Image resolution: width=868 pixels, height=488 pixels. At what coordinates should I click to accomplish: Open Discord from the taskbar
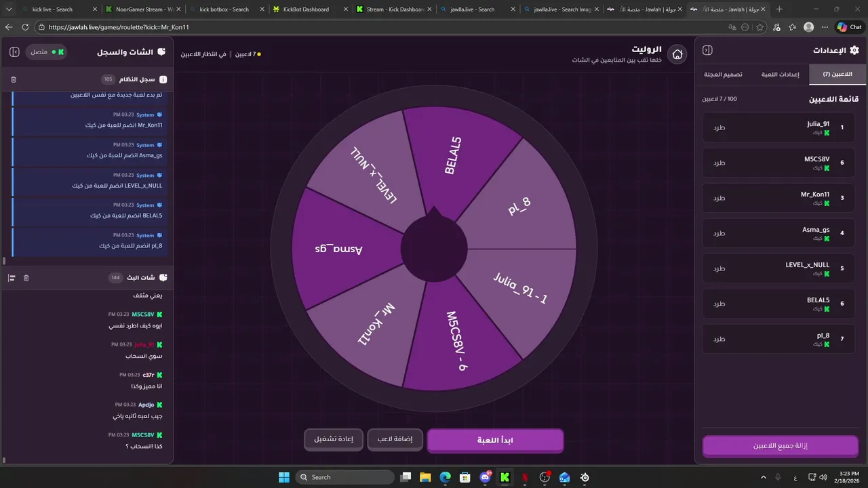pos(486,477)
